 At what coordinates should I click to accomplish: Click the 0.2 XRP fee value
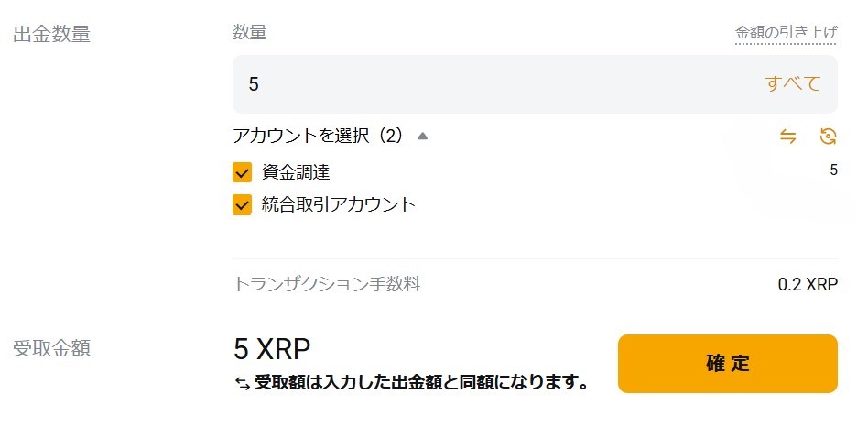[x=808, y=284]
